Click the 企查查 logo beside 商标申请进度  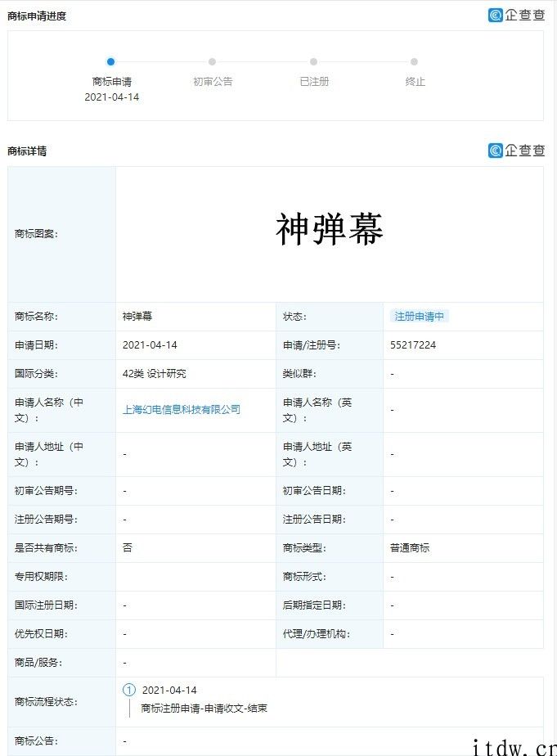517,16
